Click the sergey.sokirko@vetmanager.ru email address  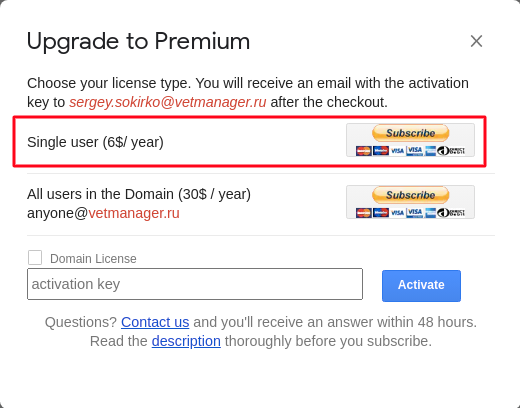168,102
